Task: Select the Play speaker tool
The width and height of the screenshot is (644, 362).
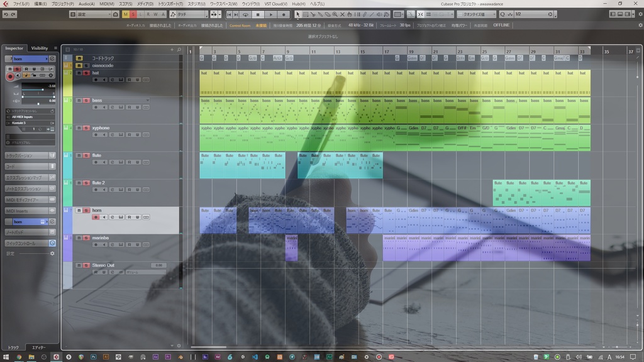Action: (379, 14)
